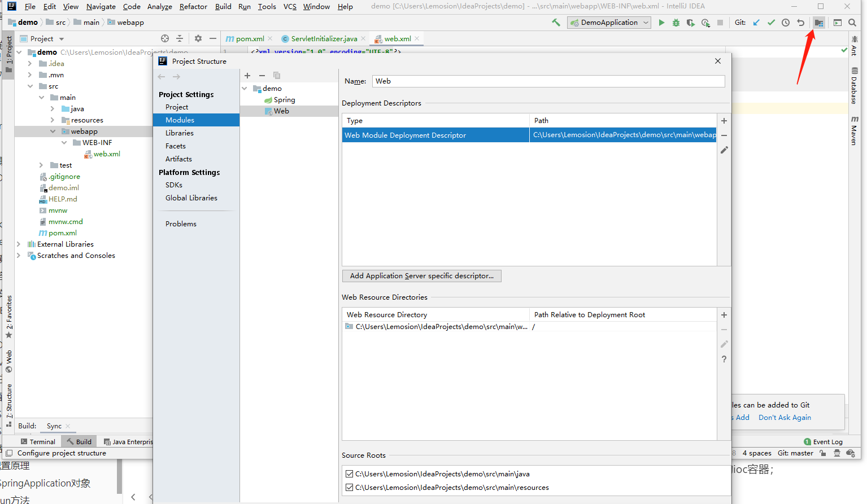Screen dimensions: 867x504
Task: Edit deployment descriptor with pencil icon
Action: (x=724, y=150)
